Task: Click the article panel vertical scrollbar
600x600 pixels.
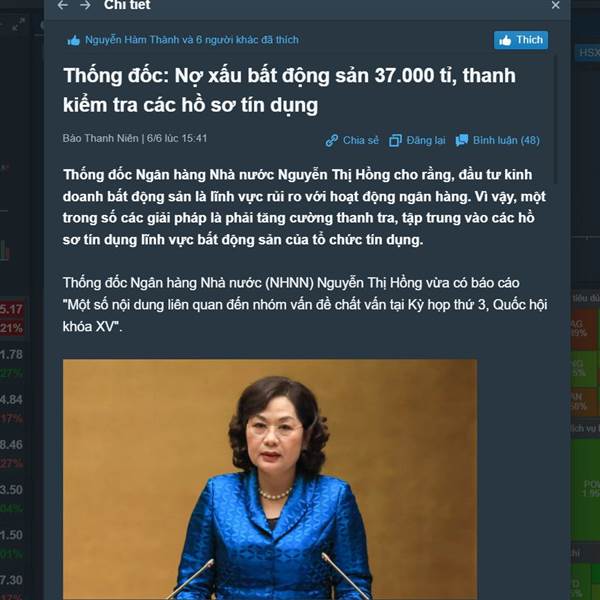Action: point(555,119)
